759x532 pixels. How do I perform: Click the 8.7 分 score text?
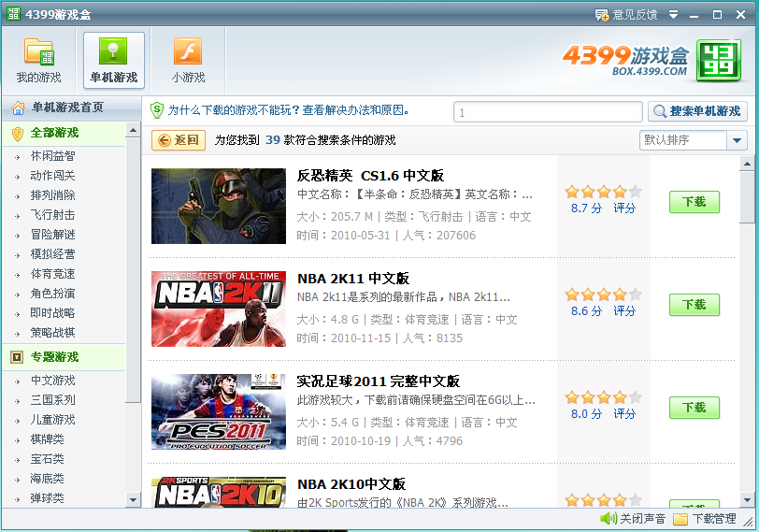tap(586, 208)
